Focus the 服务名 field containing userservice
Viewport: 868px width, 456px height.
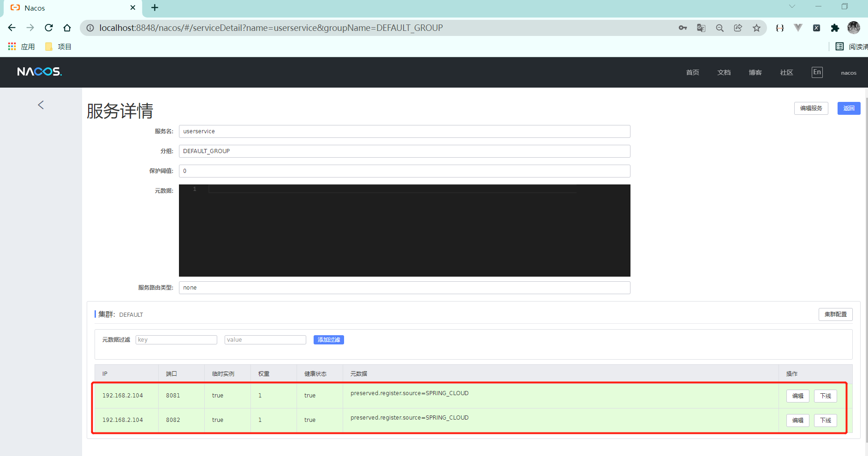pos(404,131)
